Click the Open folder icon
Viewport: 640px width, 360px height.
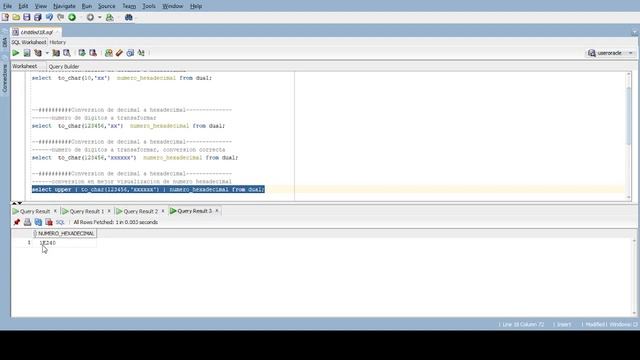[x=16, y=17]
